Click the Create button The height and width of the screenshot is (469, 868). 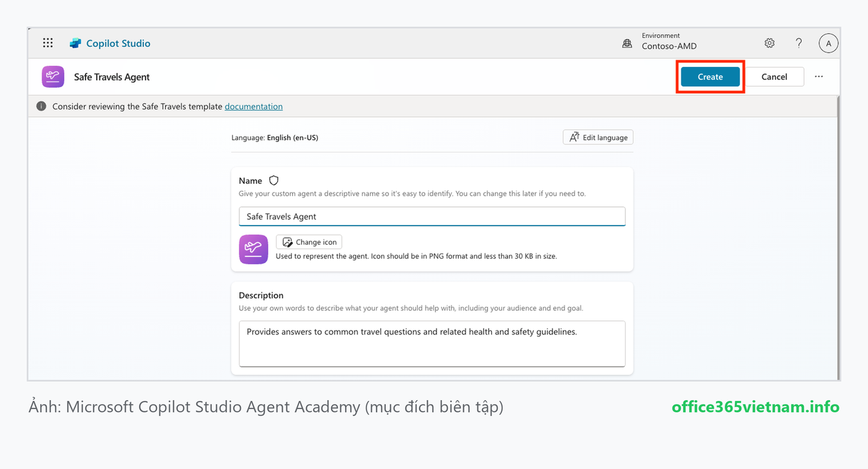(x=710, y=77)
